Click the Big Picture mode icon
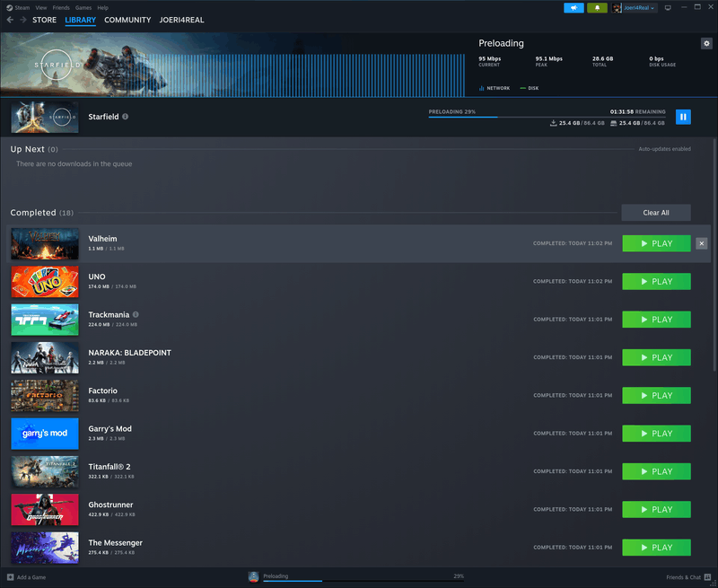 pos(668,8)
